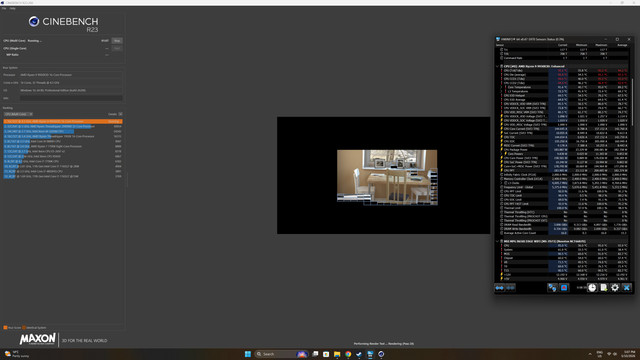Click the Minimum column header in HWiNFO

581,45
